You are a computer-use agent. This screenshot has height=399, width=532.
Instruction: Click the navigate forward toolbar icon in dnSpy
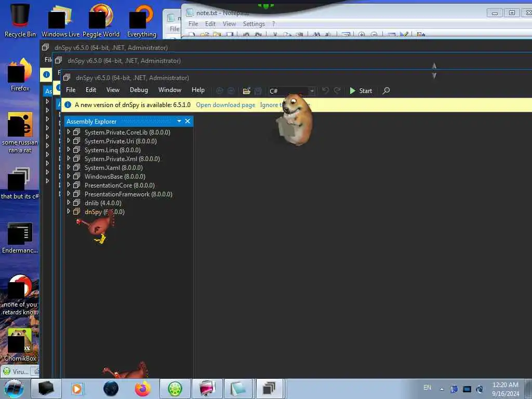pos(231,90)
